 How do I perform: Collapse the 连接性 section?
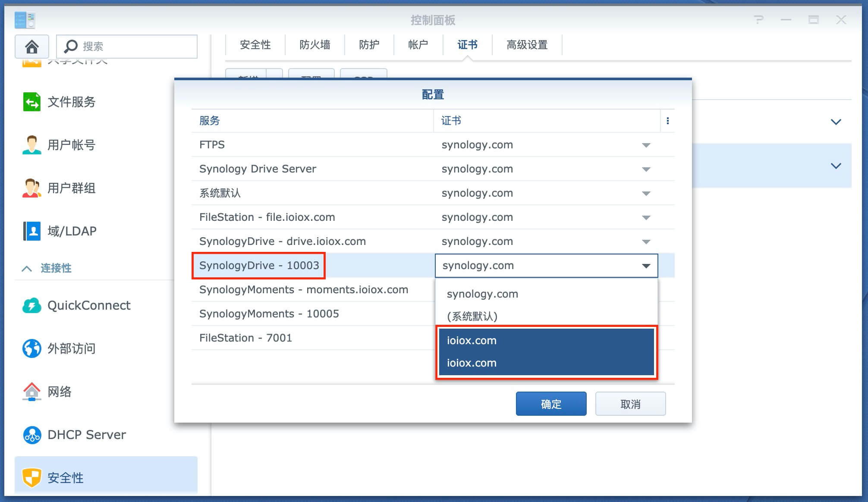pyautogui.click(x=27, y=268)
